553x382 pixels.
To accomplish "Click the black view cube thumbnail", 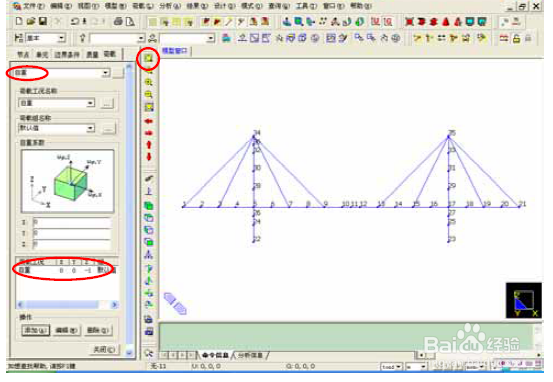I will click(x=524, y=301).
